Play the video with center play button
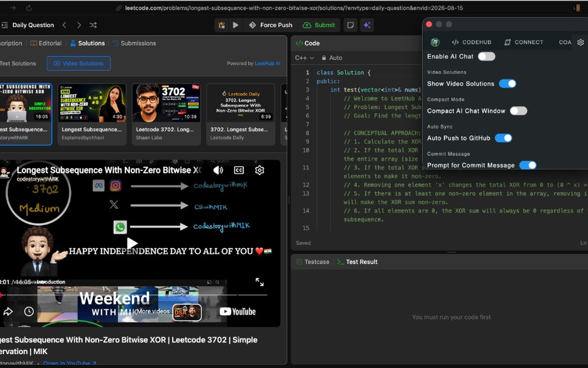 [132, 243]
